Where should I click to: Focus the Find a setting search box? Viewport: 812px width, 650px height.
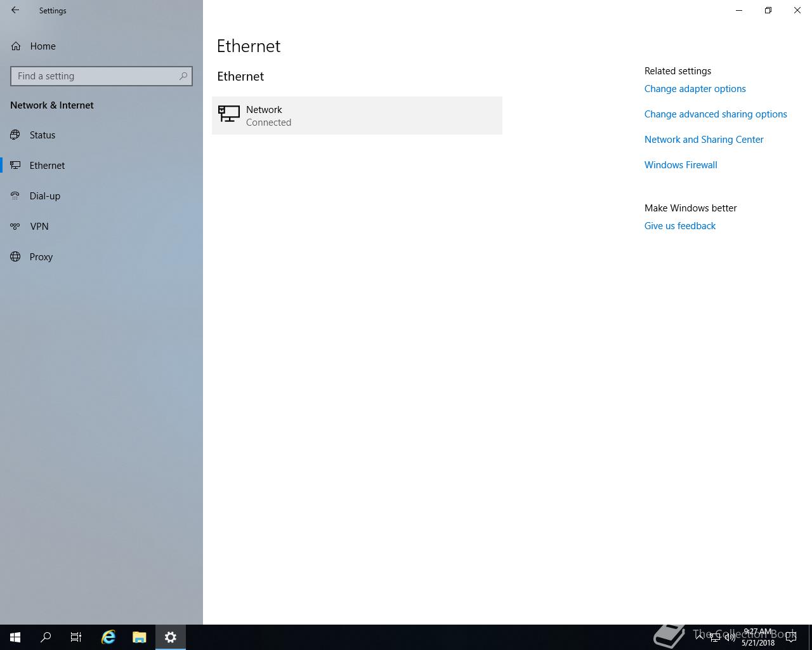tap(101, 76)
